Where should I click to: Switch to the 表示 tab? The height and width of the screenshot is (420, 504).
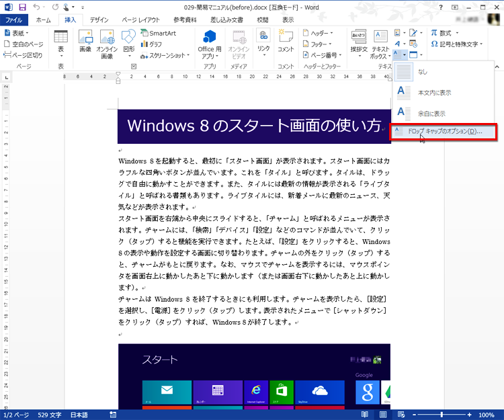(288, 20)
